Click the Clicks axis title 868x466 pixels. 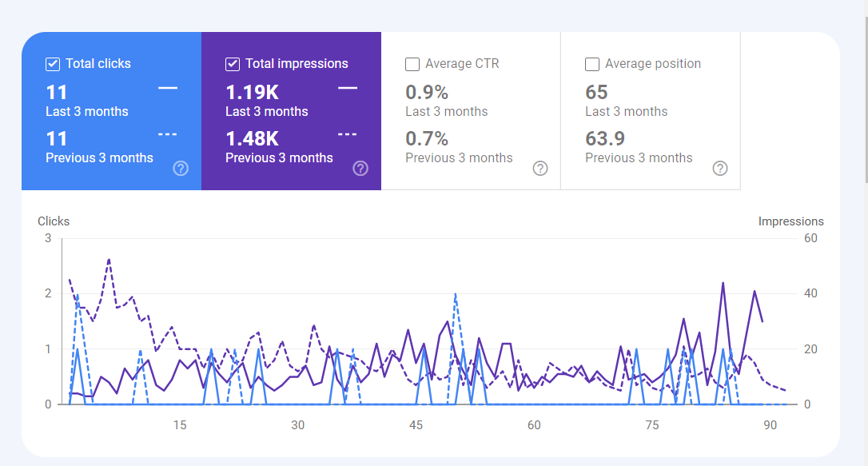pyautogui.click(x=54, y=221)
